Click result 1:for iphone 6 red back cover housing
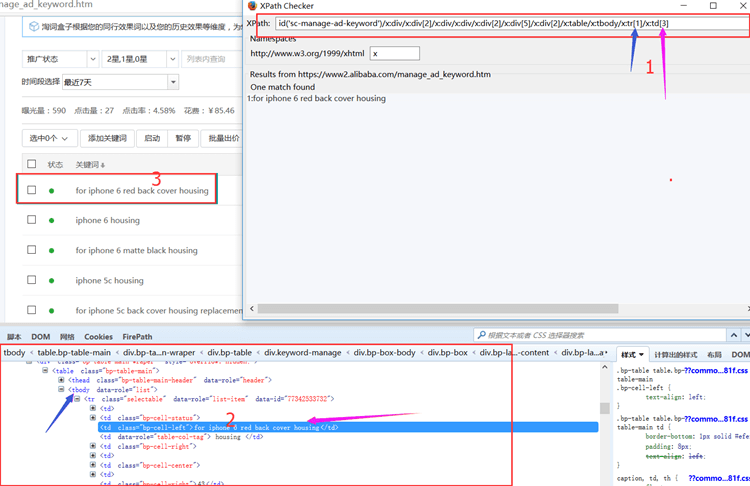This screenshot has height=486, width=750. [x=316, y=99]
